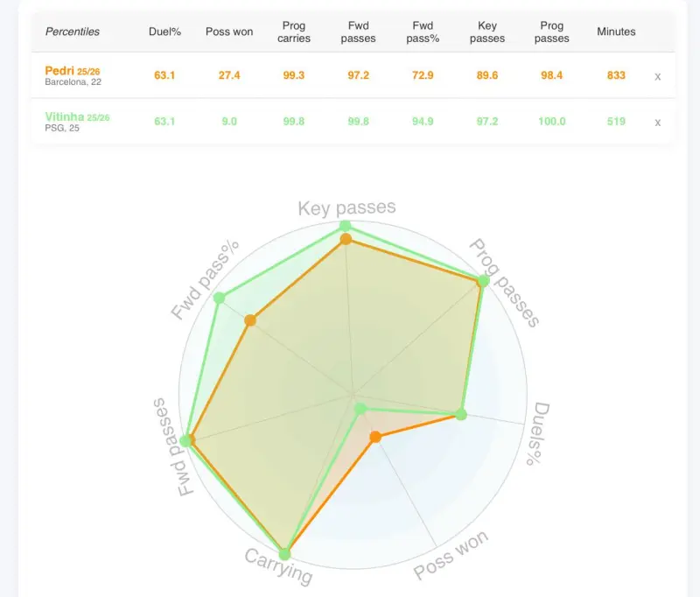This screenshot has width=700, height=597.
Task: Click the Duel% column header
Action: (x=164, y=32)
